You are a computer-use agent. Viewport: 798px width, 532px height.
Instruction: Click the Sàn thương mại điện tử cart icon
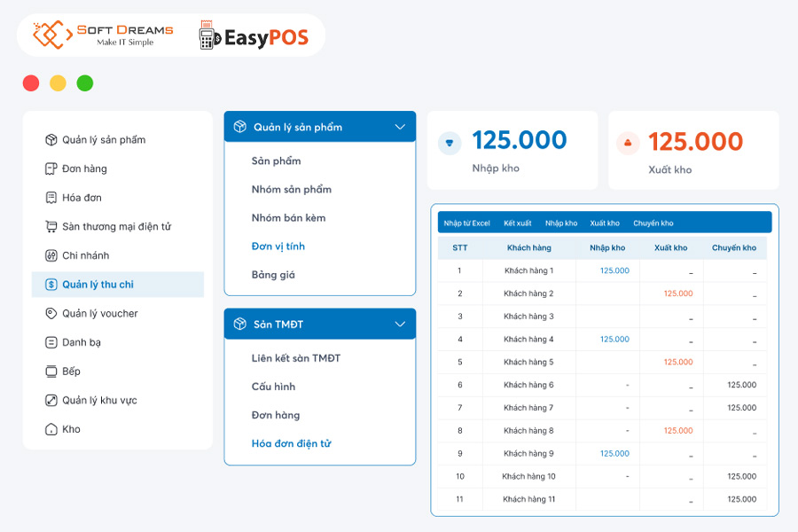point(51,226)
